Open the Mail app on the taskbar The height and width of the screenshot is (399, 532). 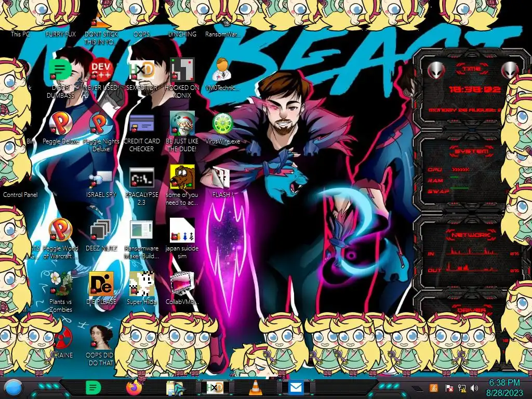tap(296, 388)
